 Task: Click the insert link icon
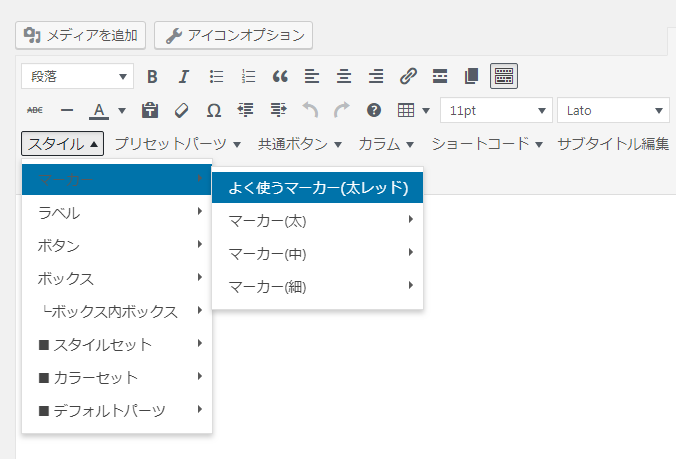408,76
